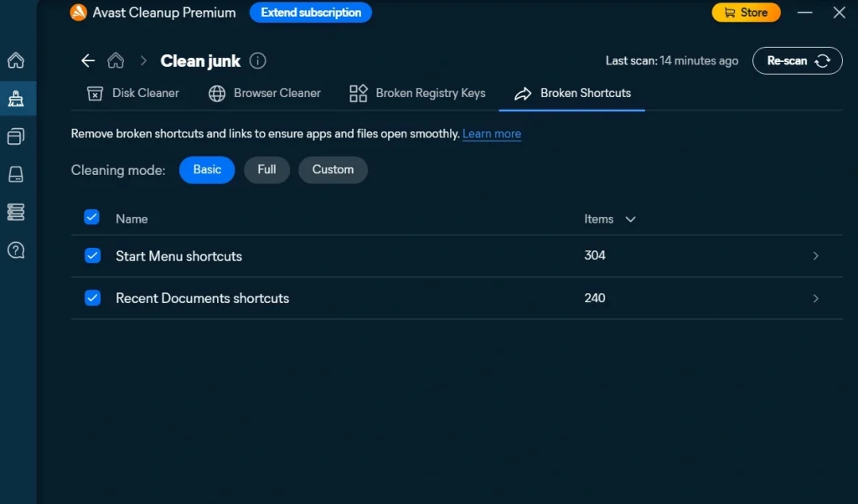Switch to the Broken Registry Keys tab
The image size is (858, 504).
coord(417,94)
